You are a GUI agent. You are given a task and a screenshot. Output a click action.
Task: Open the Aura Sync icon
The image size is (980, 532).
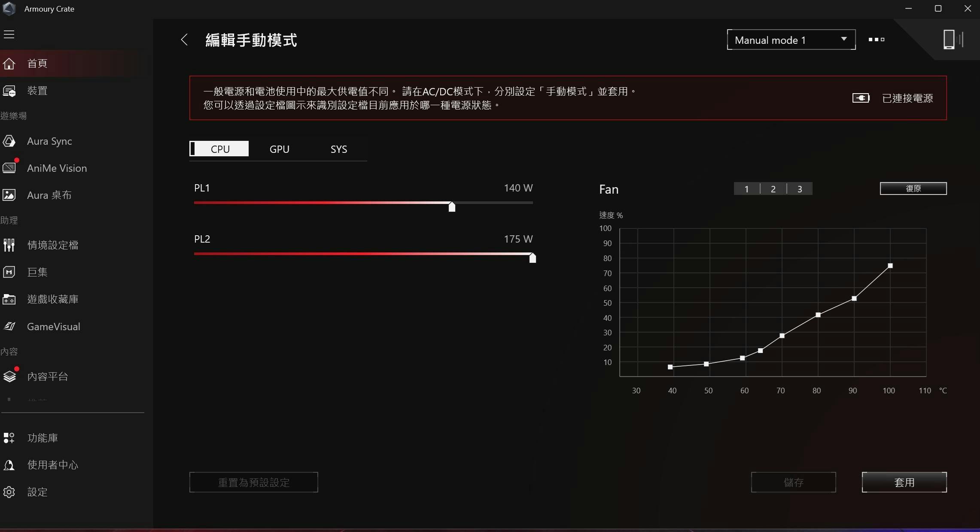[x=9, y=141]
